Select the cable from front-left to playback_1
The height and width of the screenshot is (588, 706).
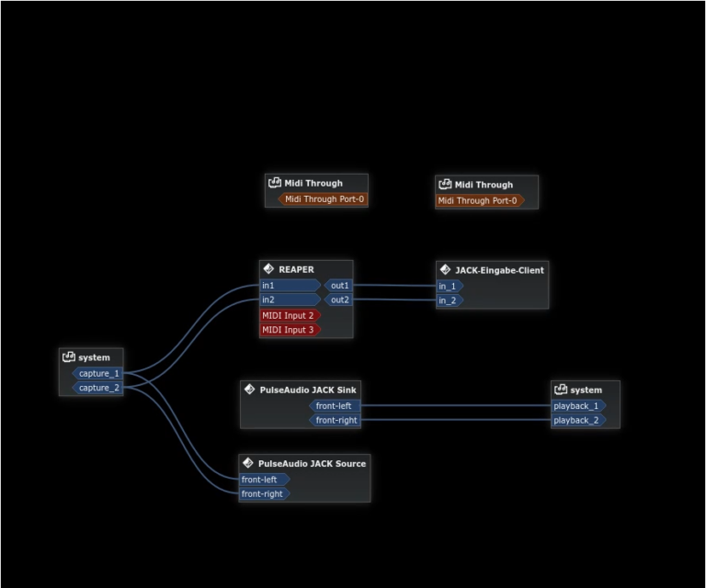point(456,405)
